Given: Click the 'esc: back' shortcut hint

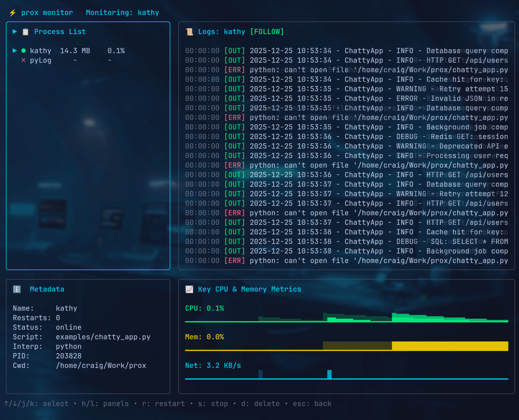Looking at the screenshot, I should 312,404.
